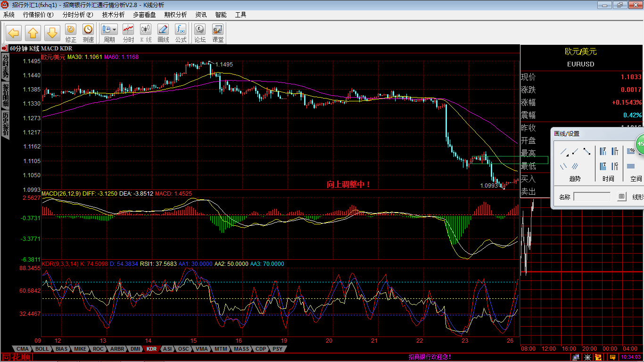Click the left arrow back button

pyautogui.click(x=14, y=33)
